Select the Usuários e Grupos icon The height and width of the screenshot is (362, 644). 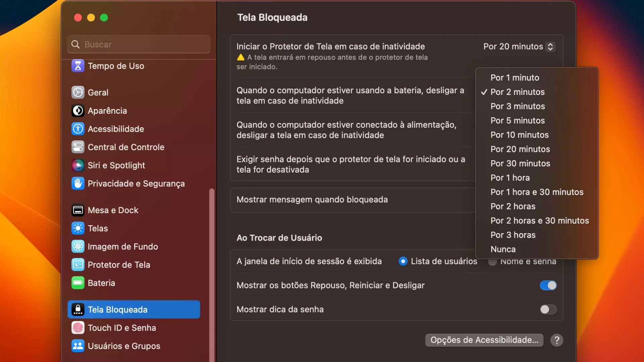coord(77,346)
